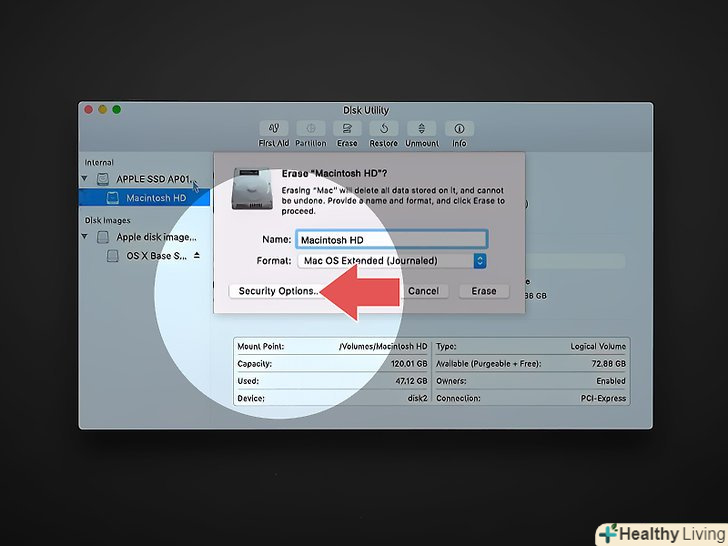Click the Erase button in dialog

[484, 291]
